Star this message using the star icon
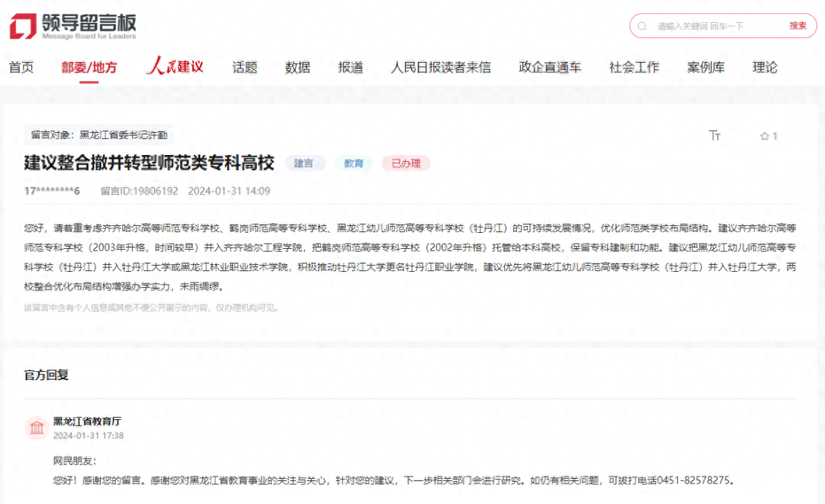This screenshot has width=825, height=504. (x=764, y=136)
